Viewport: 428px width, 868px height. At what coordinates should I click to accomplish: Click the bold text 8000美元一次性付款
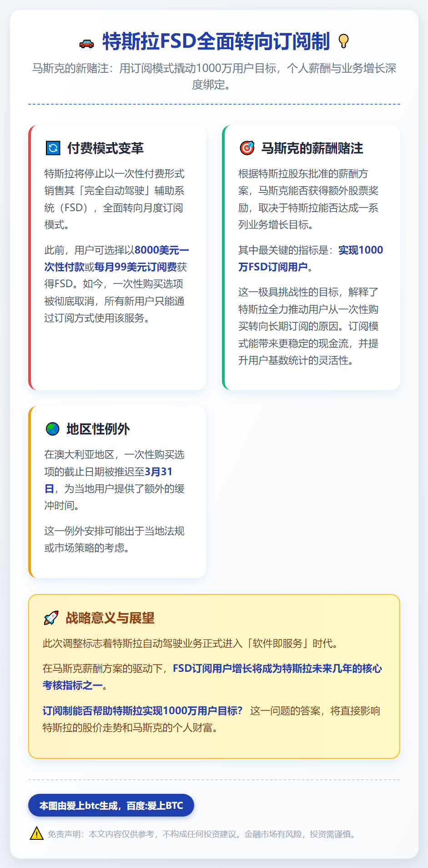coord(116,258)
